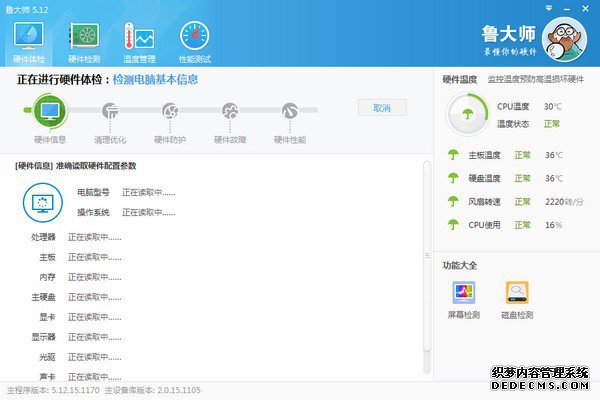Select the 硬件信息 step icon
Image resolution: width=600 pixels, height=400 pixels.
[50, 111]
